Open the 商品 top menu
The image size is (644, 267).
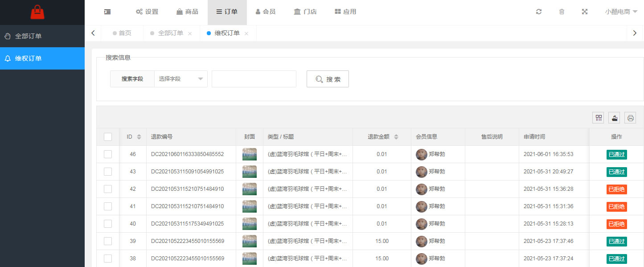187,12
